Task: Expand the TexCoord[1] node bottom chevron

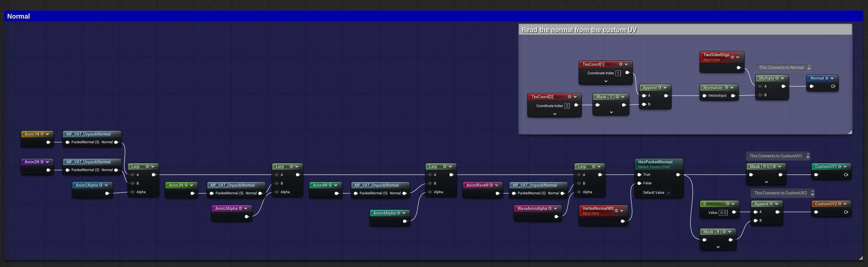Action: [x=606, y=81]
